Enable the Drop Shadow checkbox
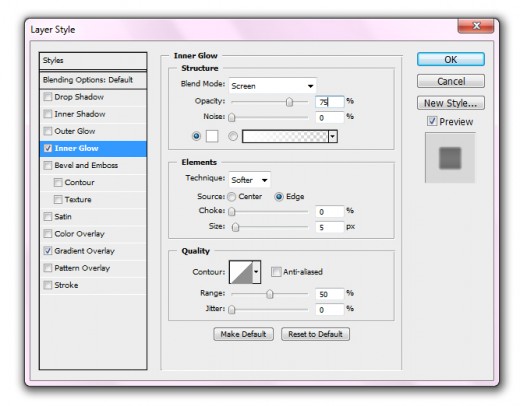 tap(48, 97)
